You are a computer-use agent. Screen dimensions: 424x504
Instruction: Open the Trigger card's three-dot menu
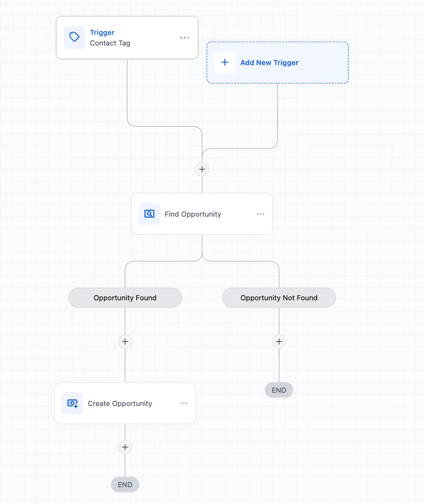pos(185,37)
